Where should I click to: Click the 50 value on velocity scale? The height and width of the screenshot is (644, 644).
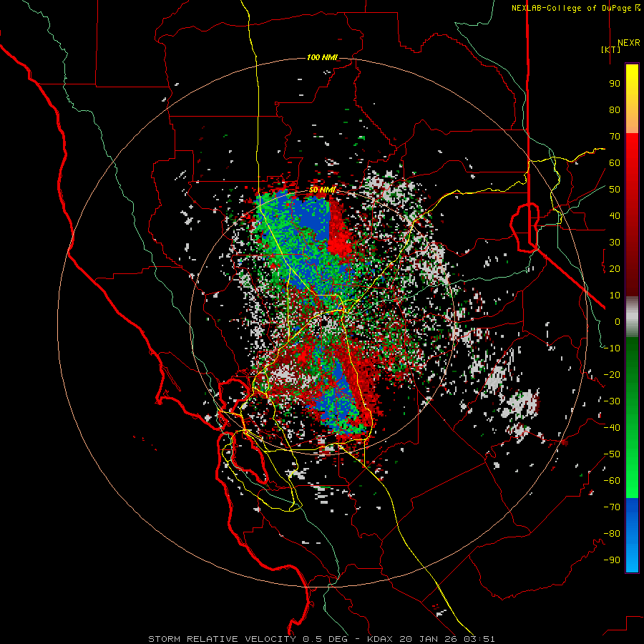tap(615, 190)
